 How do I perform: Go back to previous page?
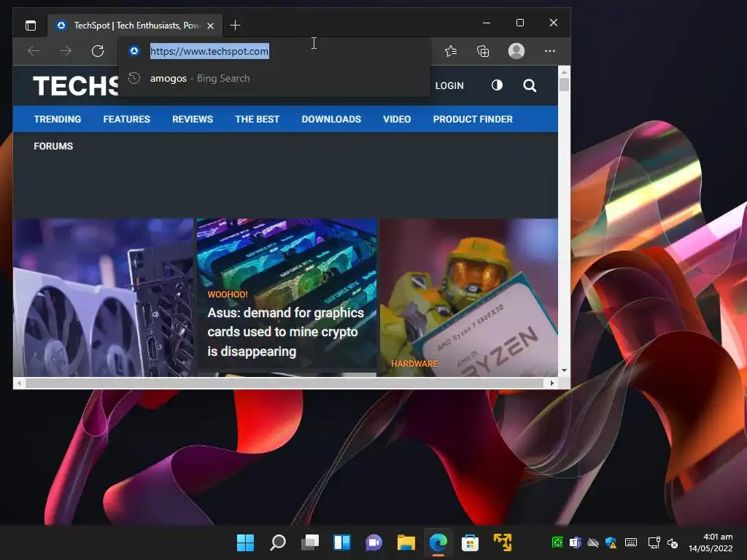pyautogui.click(x=34, y=51)
